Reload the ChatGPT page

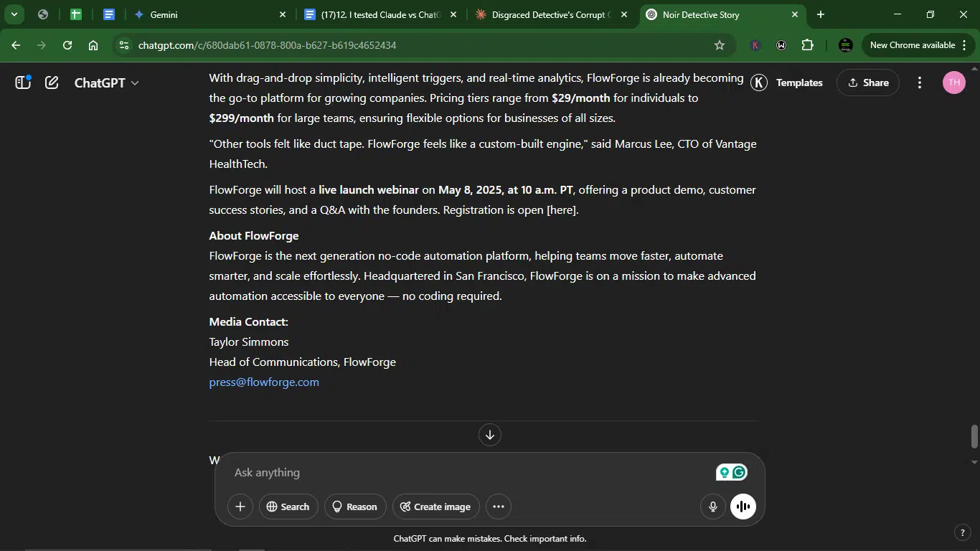(67, 45)
